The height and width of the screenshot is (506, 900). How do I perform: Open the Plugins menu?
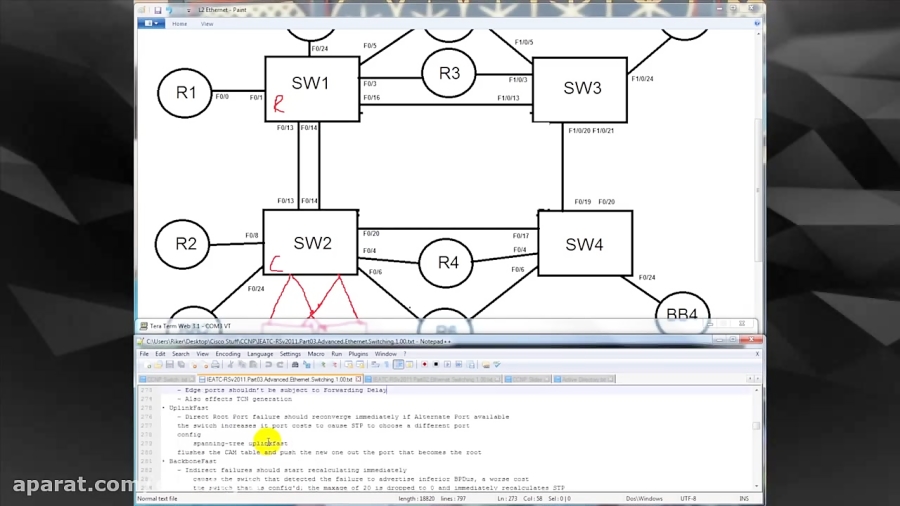click(358, 354)
